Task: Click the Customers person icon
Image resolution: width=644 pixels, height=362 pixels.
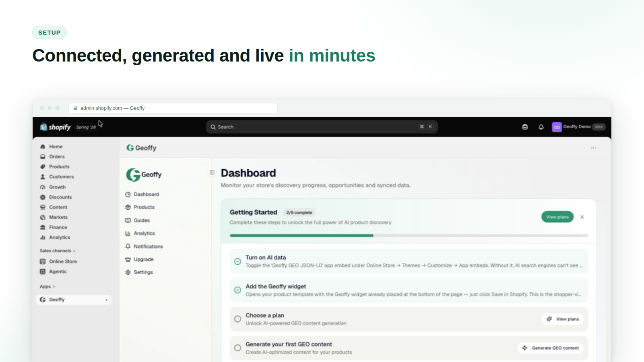Action: [x=43, y=177]
